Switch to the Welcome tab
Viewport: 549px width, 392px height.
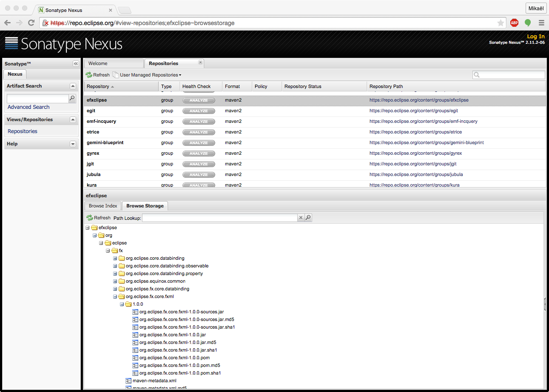pyautogui.click(x=114, y=63)
